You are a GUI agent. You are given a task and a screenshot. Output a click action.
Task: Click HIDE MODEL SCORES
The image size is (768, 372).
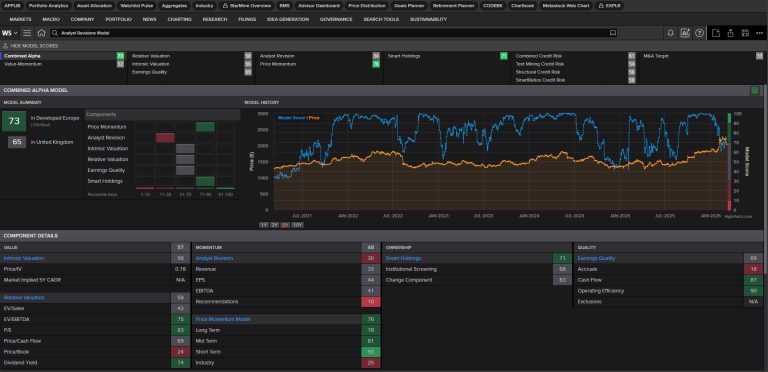(x=34, y=46)
